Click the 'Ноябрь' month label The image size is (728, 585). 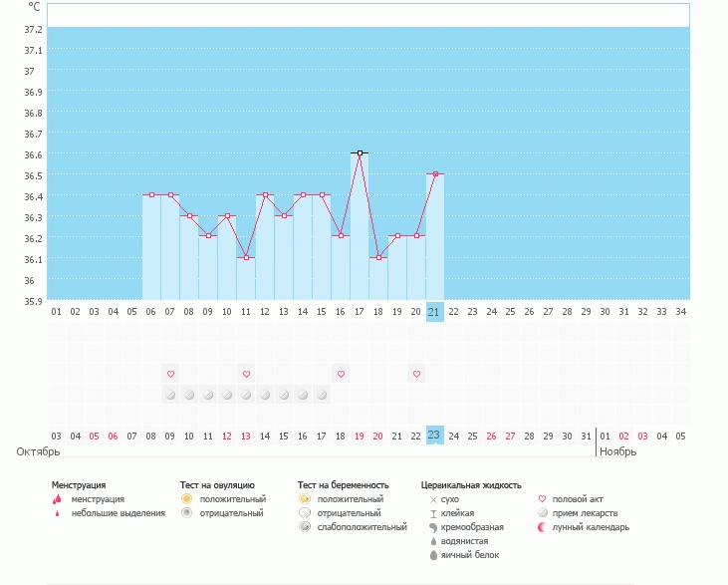tap(617, 451)
